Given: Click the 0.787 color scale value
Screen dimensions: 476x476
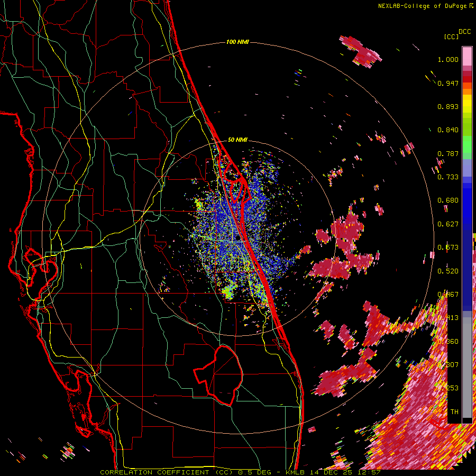Looking at the screenshot, I should pyautogui.click(x=448, y=153).
